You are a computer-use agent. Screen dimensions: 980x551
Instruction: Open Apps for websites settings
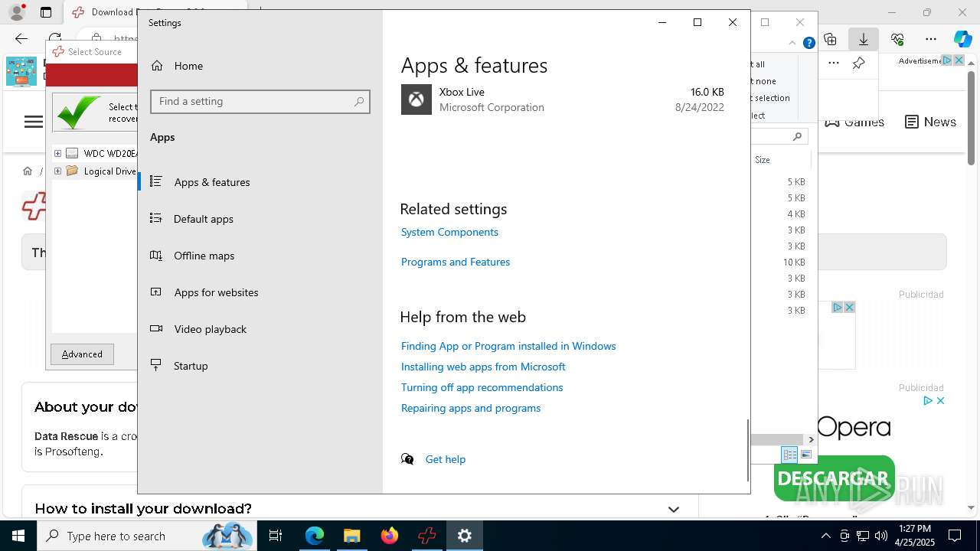(260, 292)
